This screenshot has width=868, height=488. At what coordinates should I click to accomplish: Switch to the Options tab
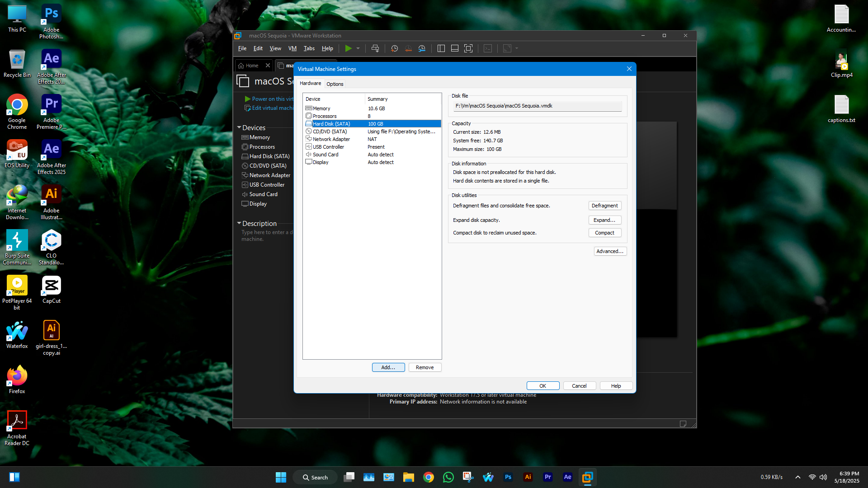(335, 84)
